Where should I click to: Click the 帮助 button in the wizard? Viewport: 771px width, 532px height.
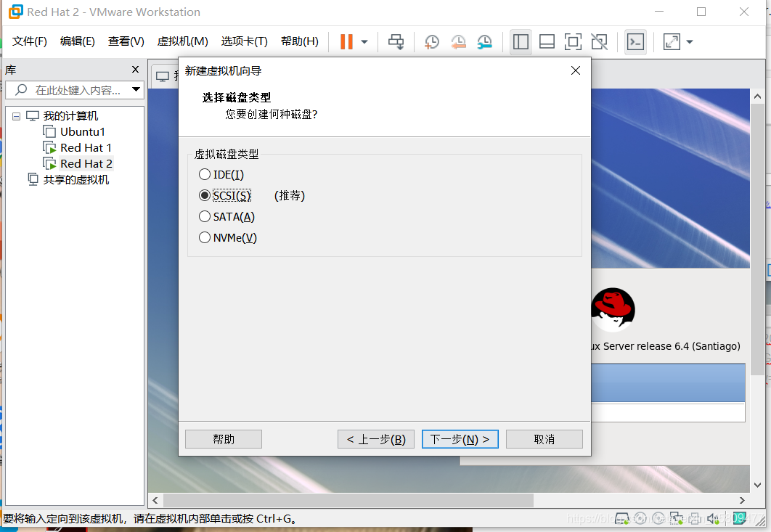coord(223,439)
